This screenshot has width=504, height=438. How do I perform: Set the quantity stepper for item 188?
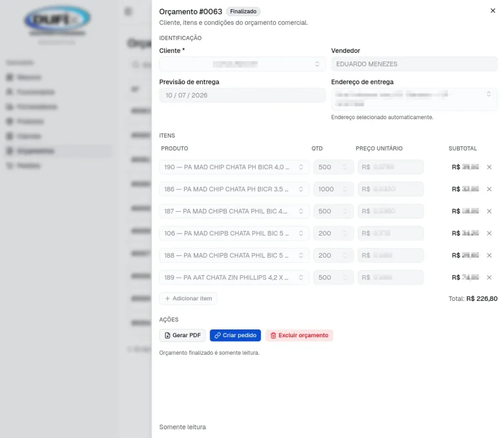[x=333, y=255]
